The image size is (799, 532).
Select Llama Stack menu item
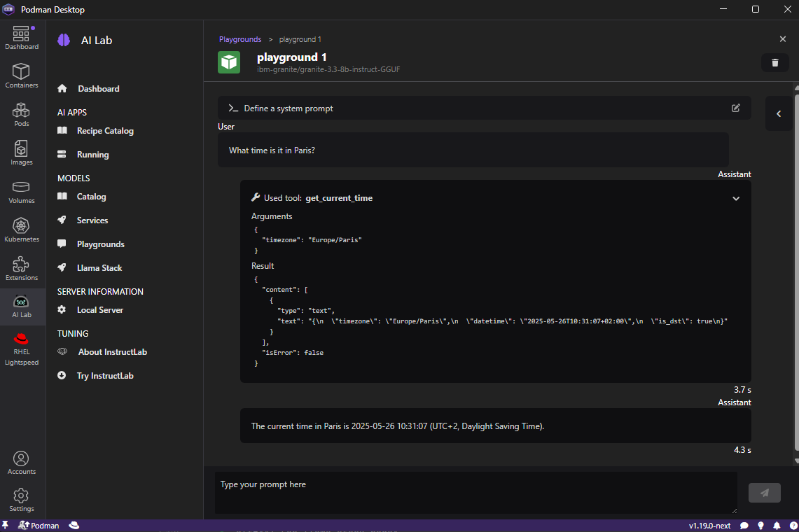pos(99,268)
